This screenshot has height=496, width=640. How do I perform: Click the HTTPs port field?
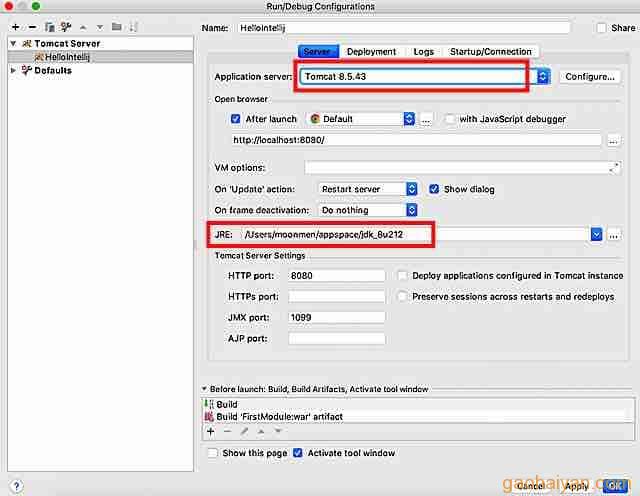pos(337,296)
